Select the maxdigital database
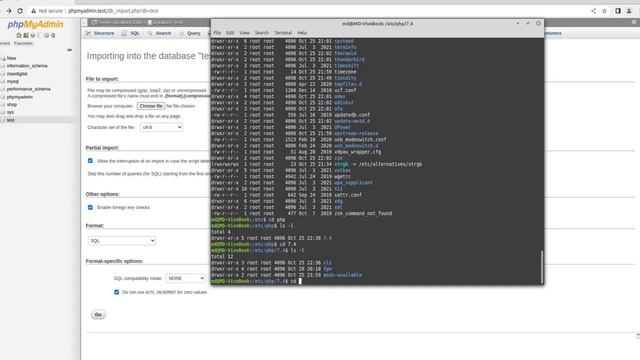 pyautogui.click(x=17, y=74)
